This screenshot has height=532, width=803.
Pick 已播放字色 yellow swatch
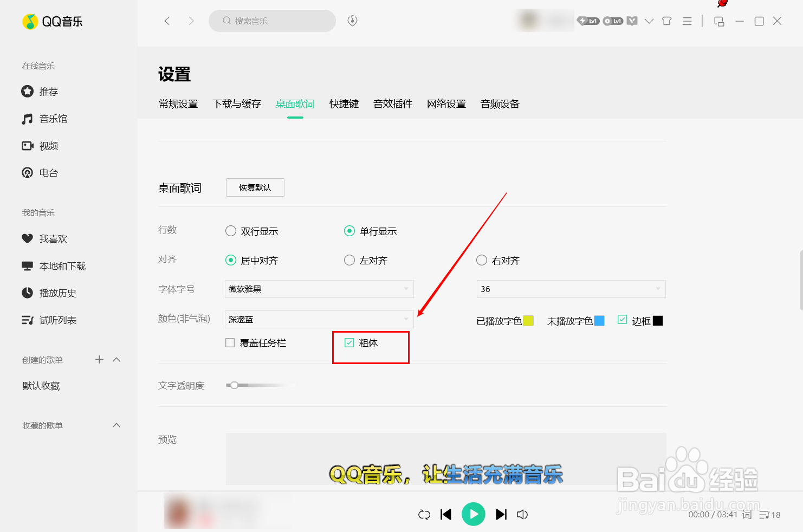point(528,321)
